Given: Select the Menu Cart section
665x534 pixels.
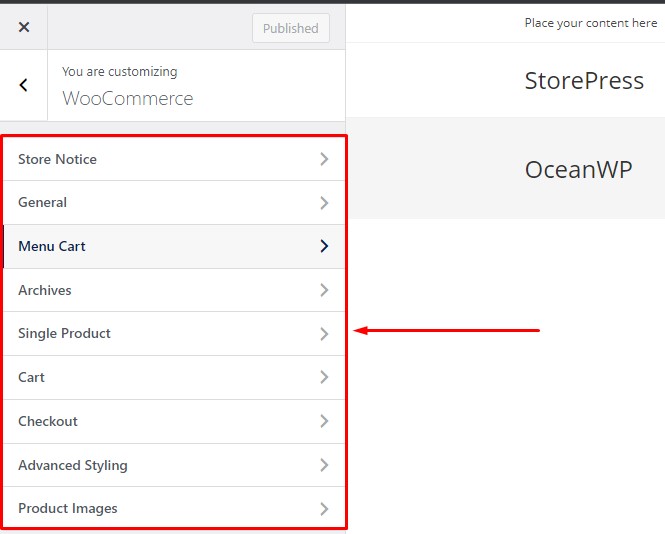Looking at the screenshot, I should (x=174, y=246).
